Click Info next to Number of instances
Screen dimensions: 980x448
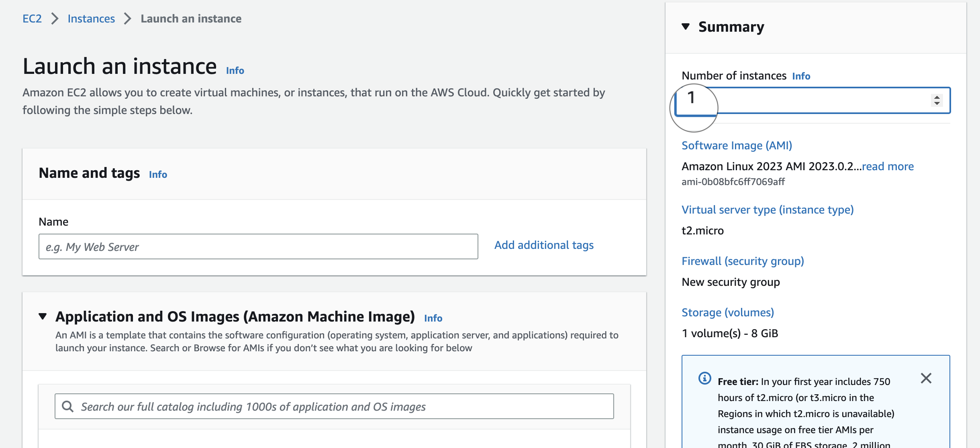(800, 76)
